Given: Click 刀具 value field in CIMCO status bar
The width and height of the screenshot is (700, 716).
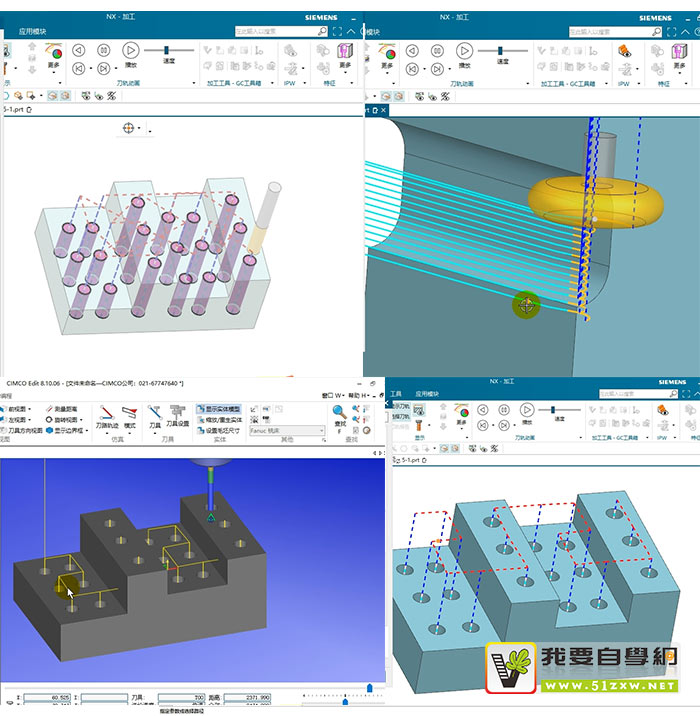Looking at the screenshot, I should [182, 698].
